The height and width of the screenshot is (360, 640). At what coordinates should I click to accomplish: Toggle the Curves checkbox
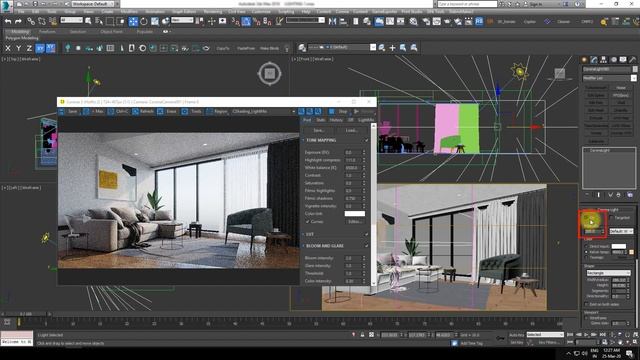pos(307,222)
